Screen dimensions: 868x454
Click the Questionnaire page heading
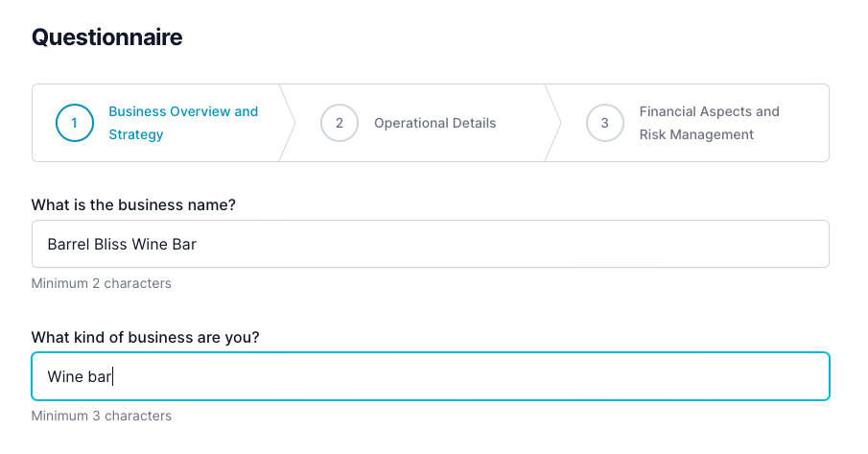107,37
